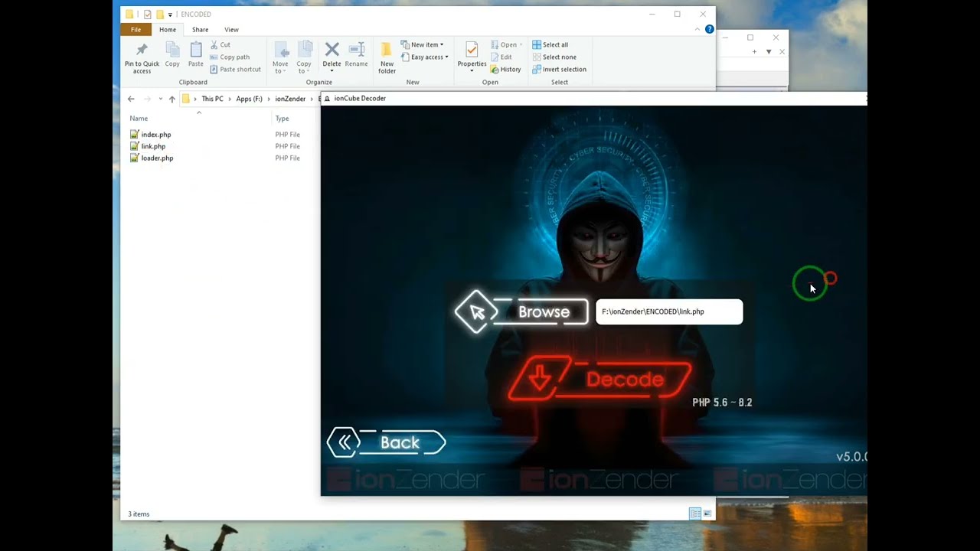Click Invert selection in ribbon
The width and height of the screenshot is (980, 551).
point(560,70)
